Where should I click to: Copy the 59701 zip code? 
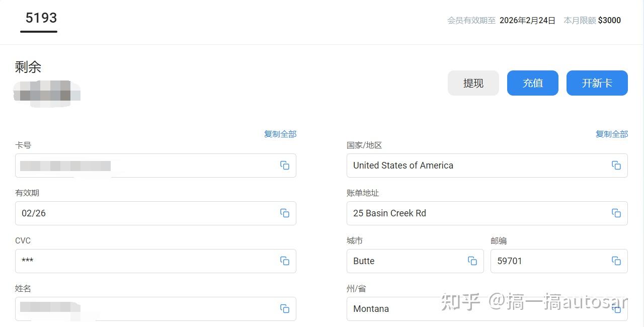point(616,261)
